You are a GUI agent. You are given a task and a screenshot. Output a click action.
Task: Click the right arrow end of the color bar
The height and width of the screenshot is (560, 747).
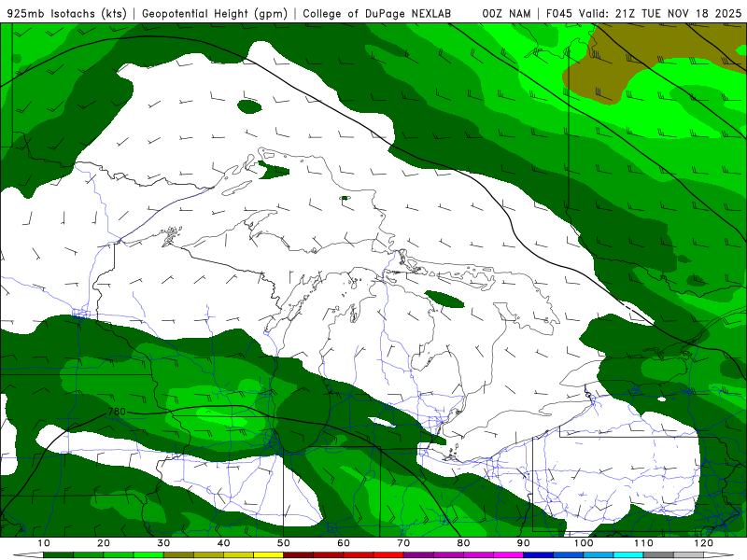(x=719, y=555)
